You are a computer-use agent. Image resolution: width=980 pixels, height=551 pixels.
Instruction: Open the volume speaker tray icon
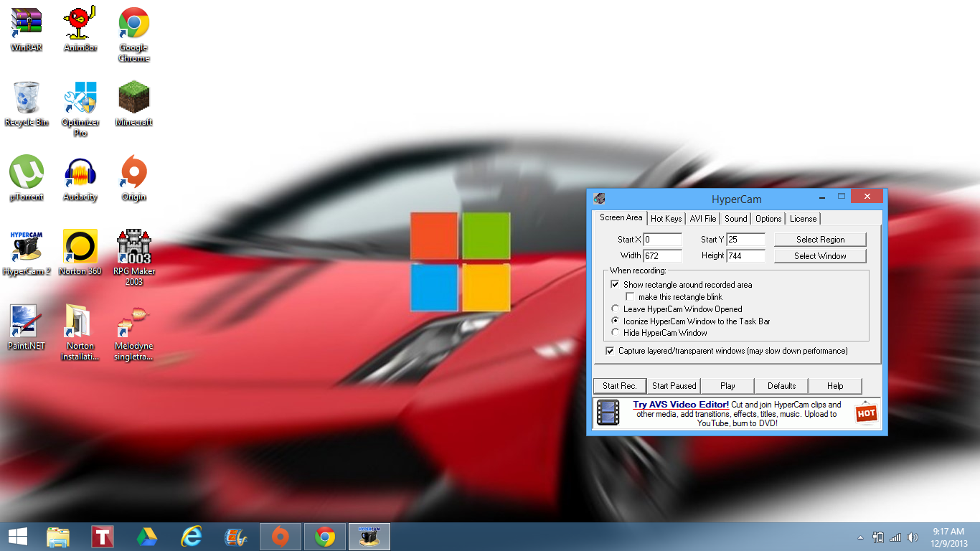913,537
